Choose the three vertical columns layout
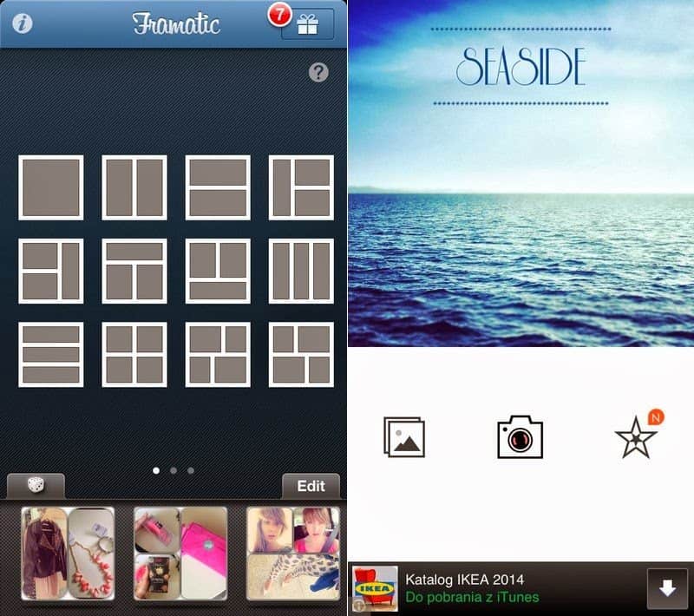Screen dimensions: 694x616 [x=301, y=271]
